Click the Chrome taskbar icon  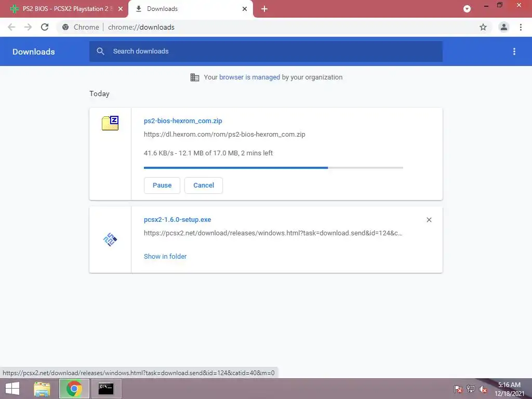pyautogui.click(x=74, y=389)
